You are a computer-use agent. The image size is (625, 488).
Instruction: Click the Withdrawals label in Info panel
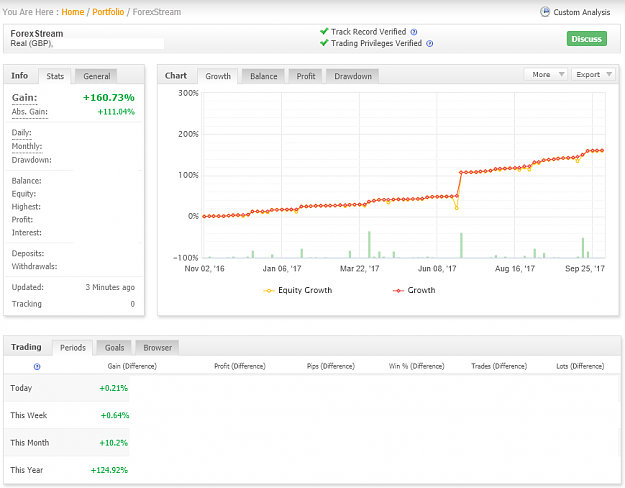click(x=34, y=266)
